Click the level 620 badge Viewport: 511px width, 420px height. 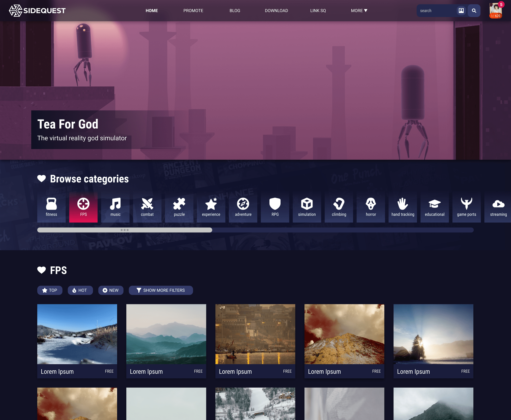coord(496,16)
